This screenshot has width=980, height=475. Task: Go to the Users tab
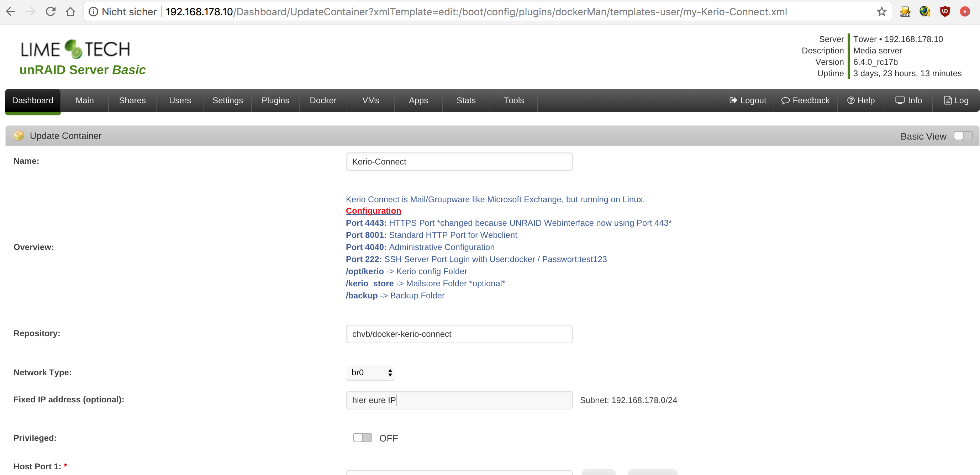[180, 100]
